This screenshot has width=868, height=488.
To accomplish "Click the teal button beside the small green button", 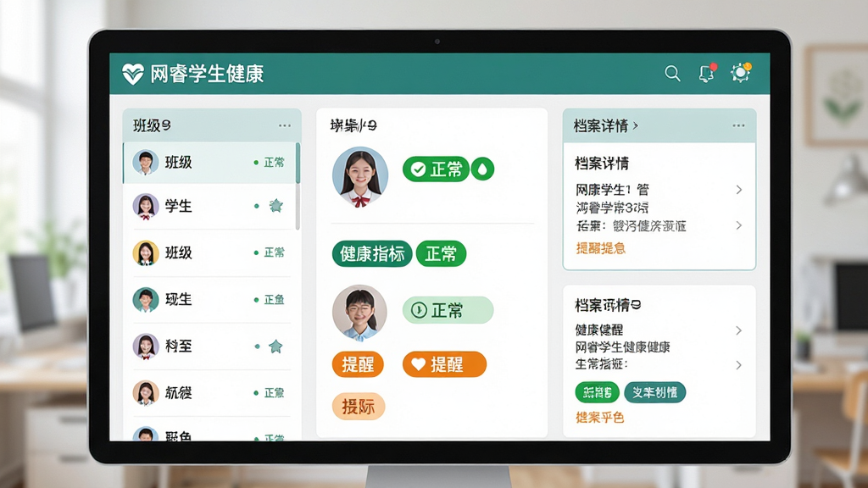I will click(655, 392).
